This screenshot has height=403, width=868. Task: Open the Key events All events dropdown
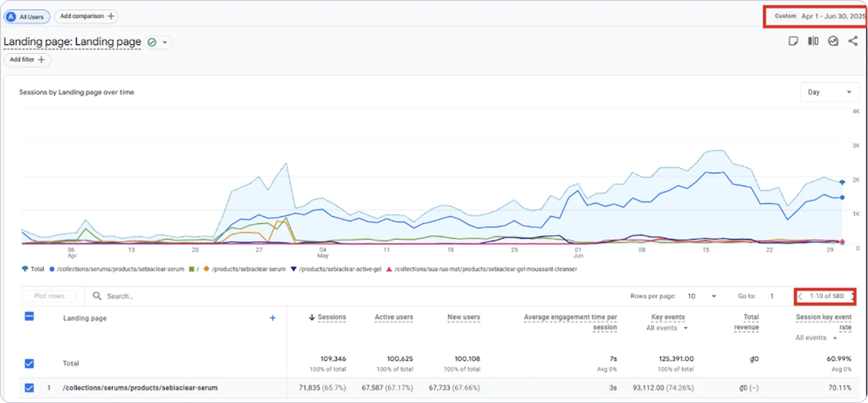pyautogui.click(x=666, y=328)
